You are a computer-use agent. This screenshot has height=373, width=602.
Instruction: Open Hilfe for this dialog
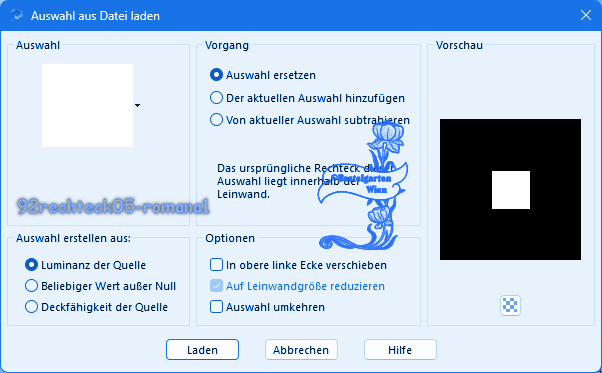pos(400,350)
